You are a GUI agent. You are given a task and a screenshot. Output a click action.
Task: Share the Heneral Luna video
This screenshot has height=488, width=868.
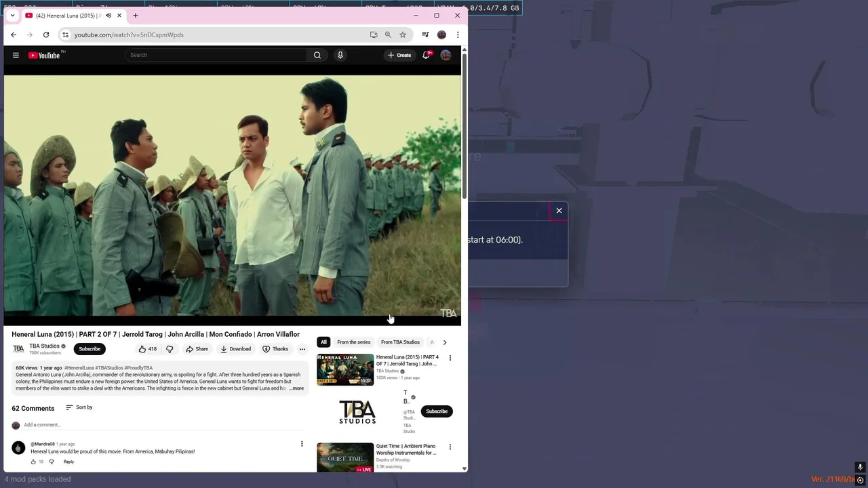(x=197, y=349)
